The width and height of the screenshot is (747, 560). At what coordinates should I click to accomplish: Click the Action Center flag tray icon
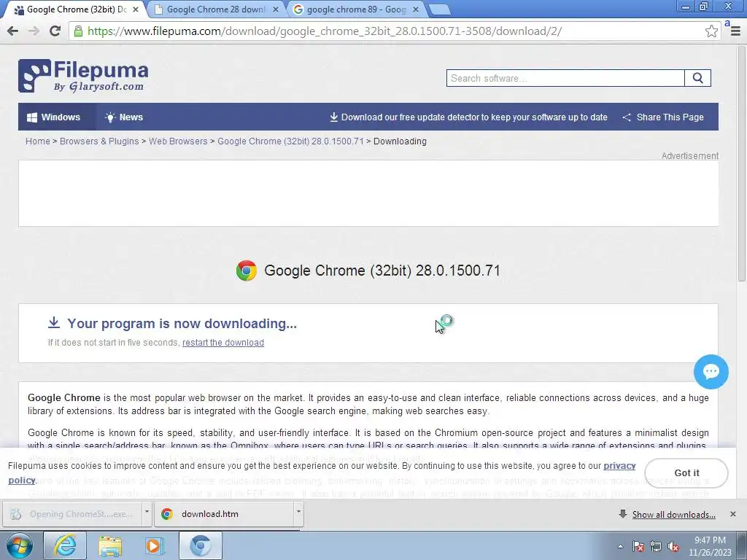coord(638,547)
